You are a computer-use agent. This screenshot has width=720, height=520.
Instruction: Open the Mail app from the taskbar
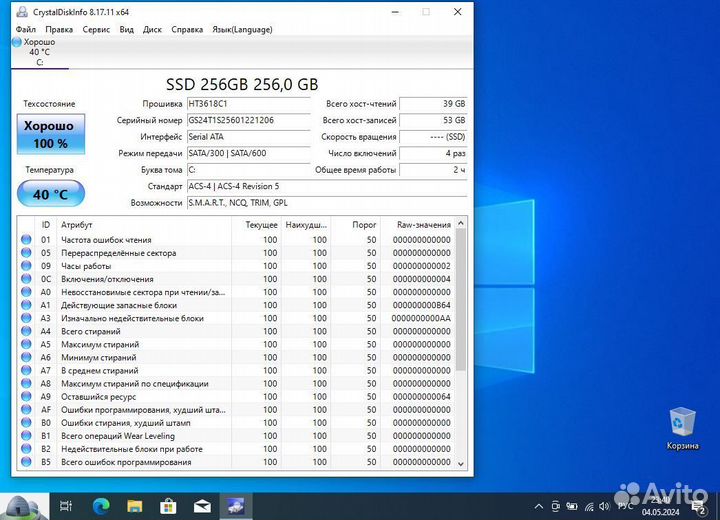202,506
